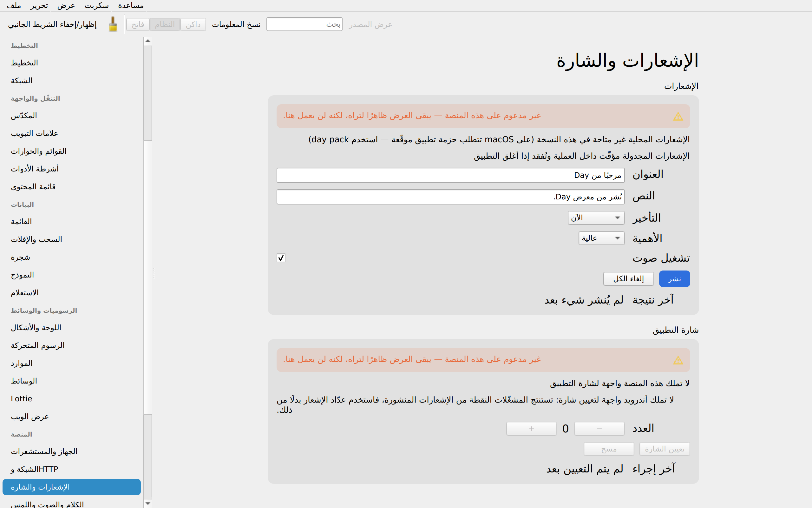Open الرسوم المتحركة page in the sidebar
812x508 pixels.
(71, 345)
